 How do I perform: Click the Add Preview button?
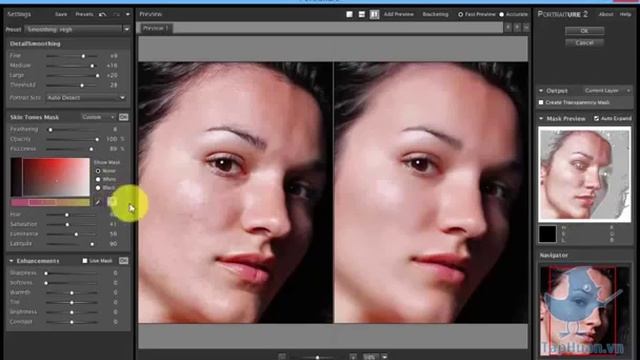click(x=398, y=14)
